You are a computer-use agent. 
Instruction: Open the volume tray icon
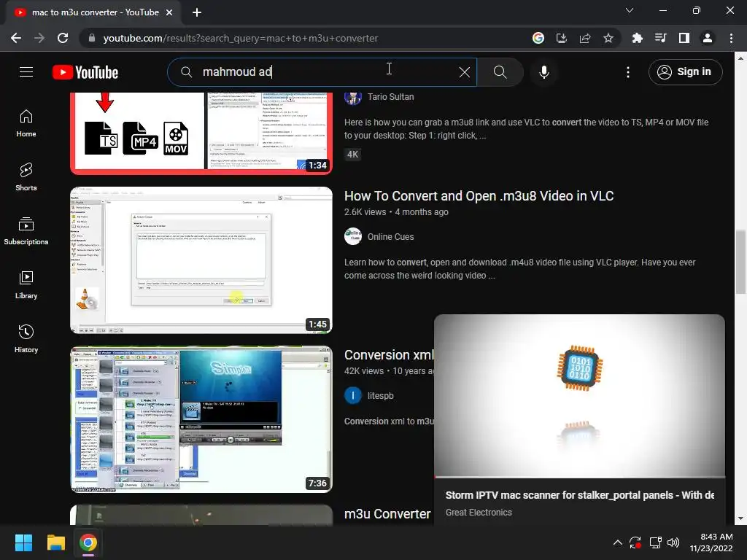point(673,542)
